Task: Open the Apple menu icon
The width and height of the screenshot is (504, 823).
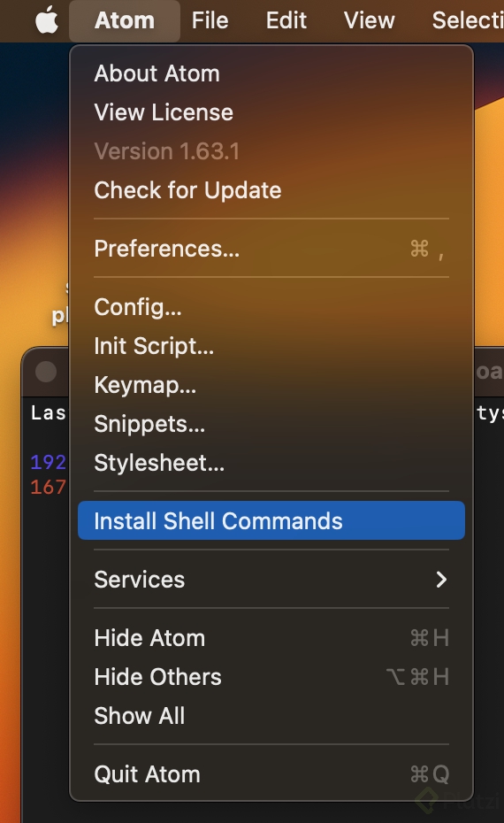Action: click(47, 21)
